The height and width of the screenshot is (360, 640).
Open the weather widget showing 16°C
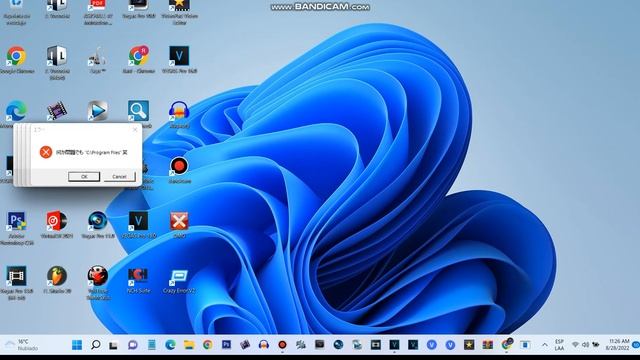pos(22,345)
